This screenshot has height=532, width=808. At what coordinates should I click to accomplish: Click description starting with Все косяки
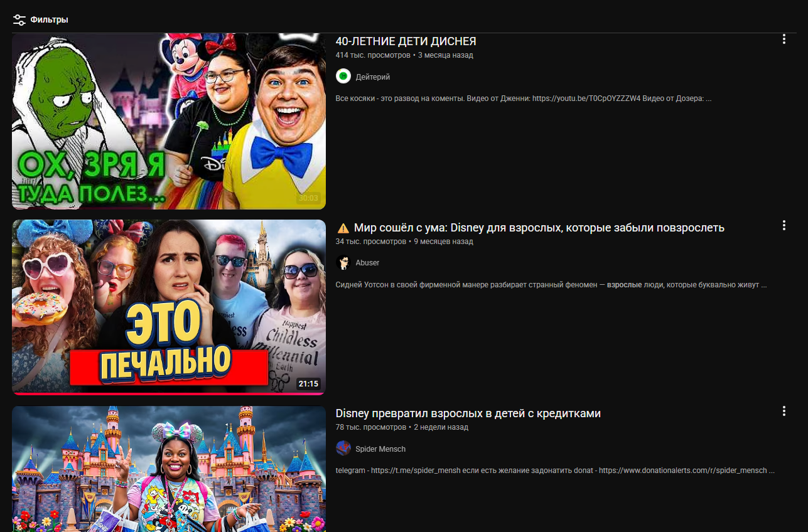524,98
